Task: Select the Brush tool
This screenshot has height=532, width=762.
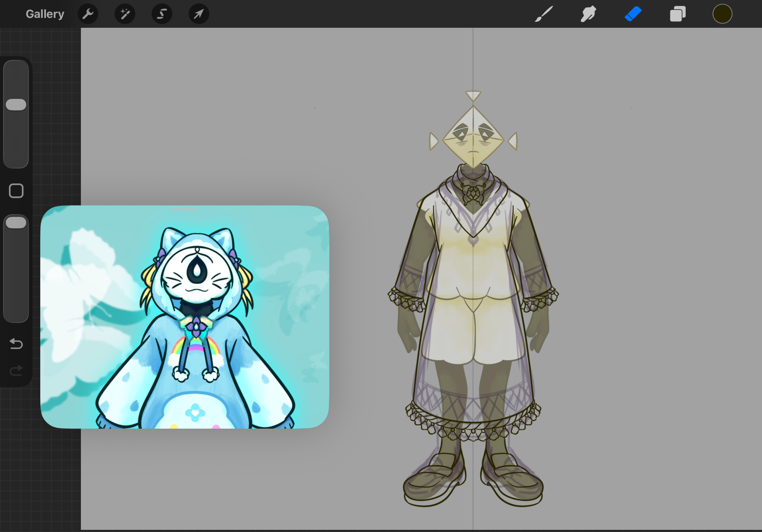Action: 544,14
